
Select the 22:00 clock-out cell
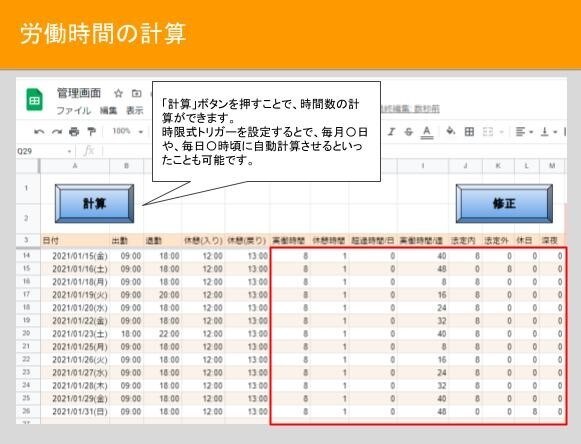click(162, 334)
